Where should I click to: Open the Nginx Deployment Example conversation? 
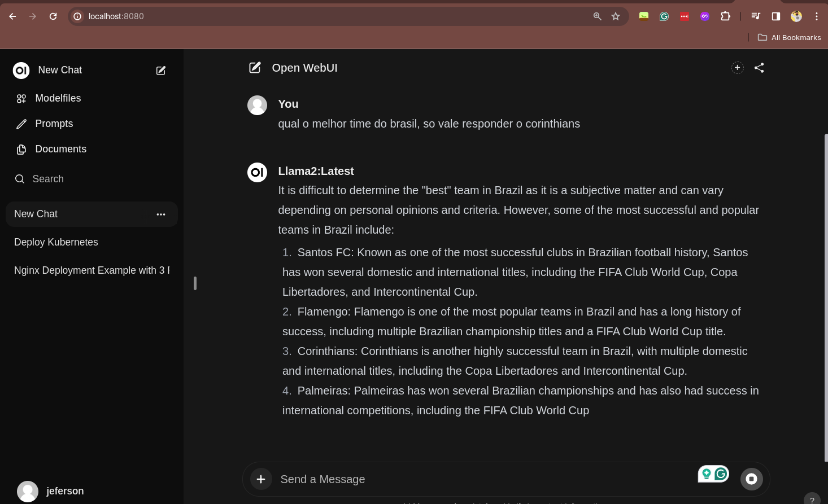pyautogui.click(x=91, y=270)
